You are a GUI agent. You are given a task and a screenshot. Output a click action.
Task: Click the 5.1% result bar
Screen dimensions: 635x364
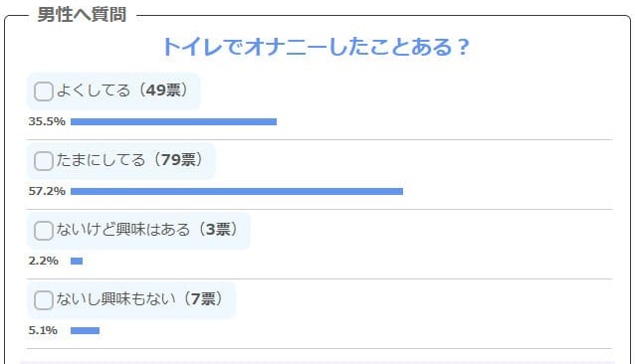[85, 330]
